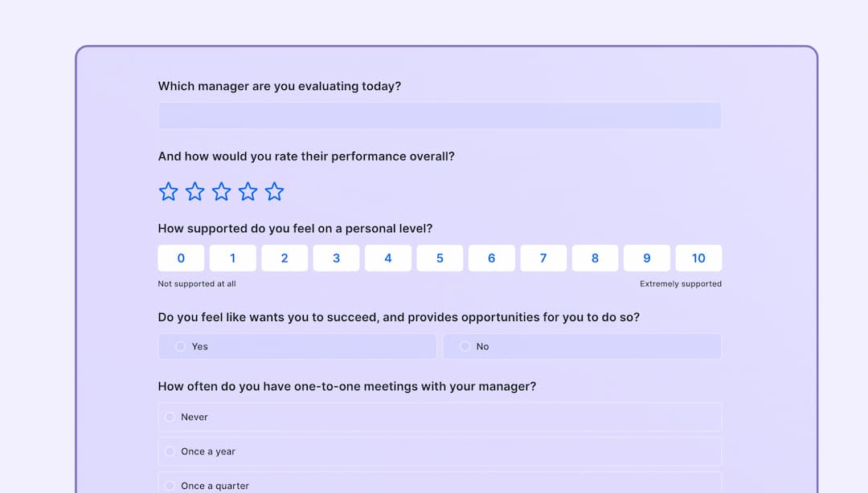The height and width of the screenshot is (493, 868).
Task: Select 10 for extremely supported
Action: point(698,258)
